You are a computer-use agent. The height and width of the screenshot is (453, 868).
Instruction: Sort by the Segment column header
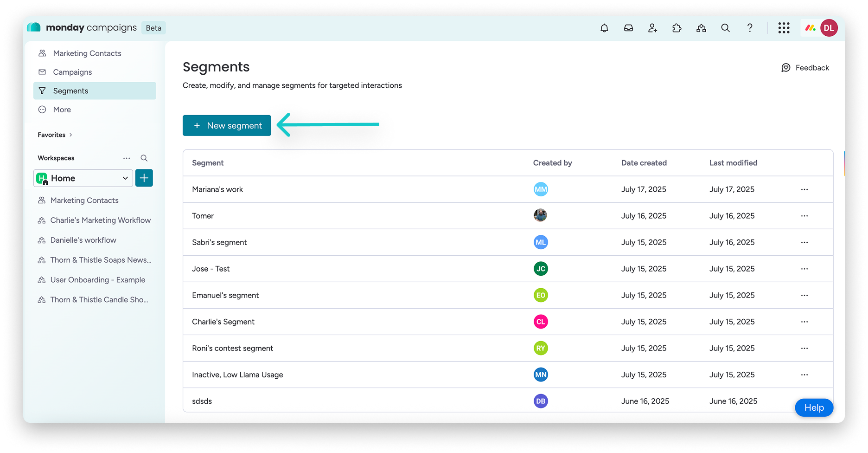click(x=208, y=163)
